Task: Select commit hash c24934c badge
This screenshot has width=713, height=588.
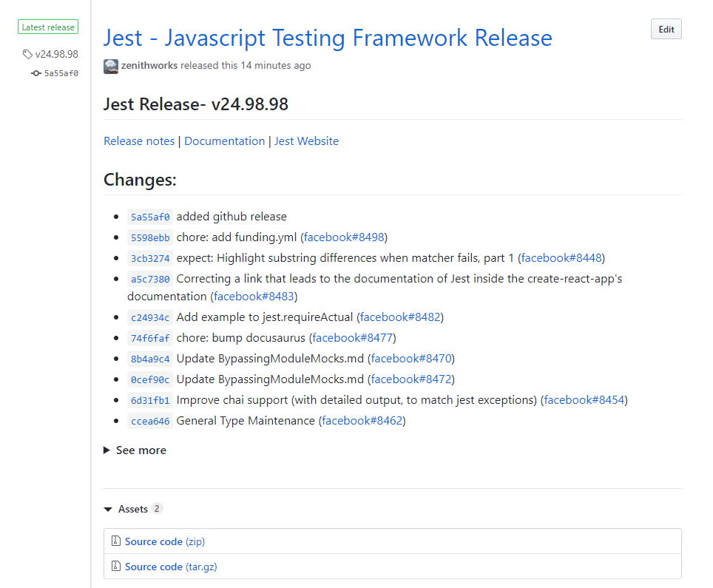Action: 150,317
